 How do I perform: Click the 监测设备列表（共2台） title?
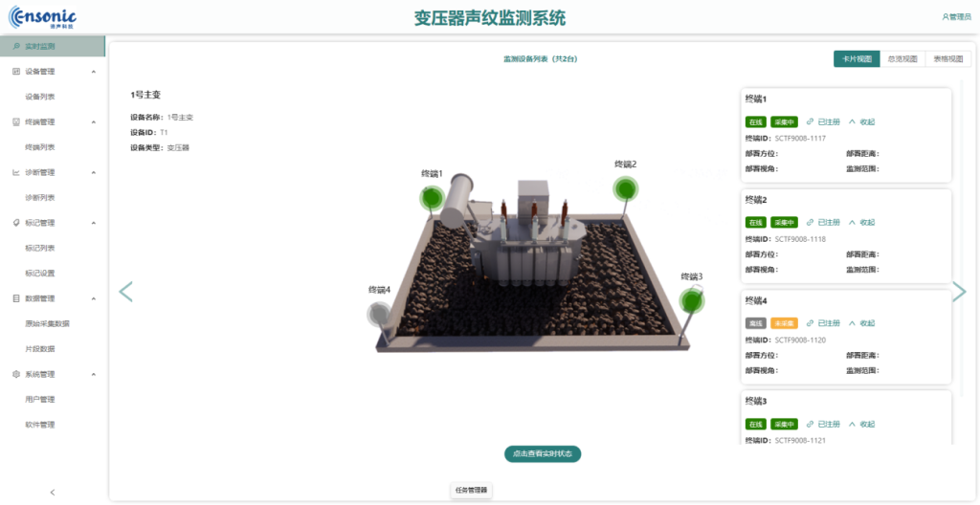[x=540, y=58]
